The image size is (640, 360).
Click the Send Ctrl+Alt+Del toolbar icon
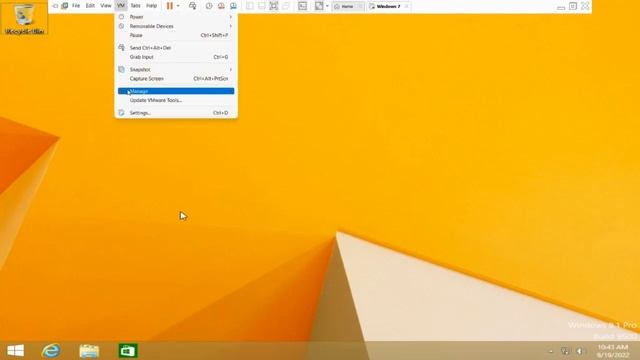[x=192, y=6]
